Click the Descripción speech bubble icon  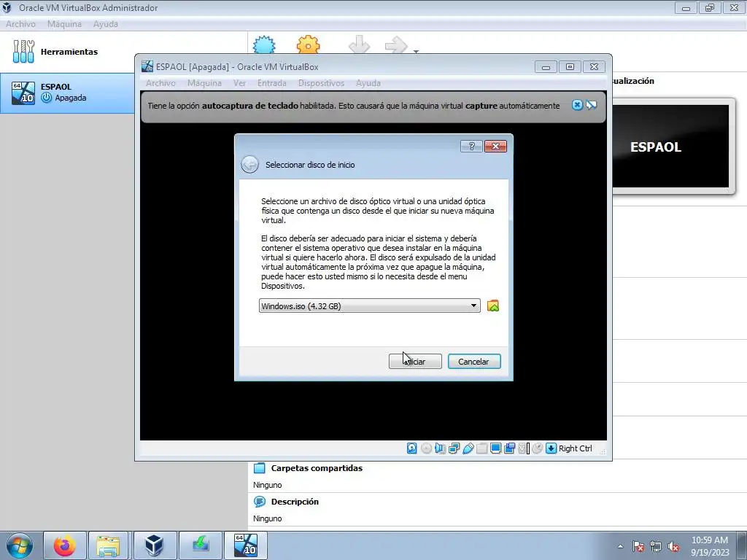(260, 502)
